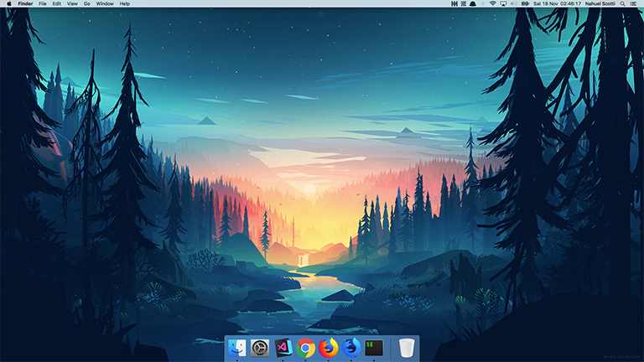Open the Trash in the dock
The image size is (644, 362).
click(407, 348)
